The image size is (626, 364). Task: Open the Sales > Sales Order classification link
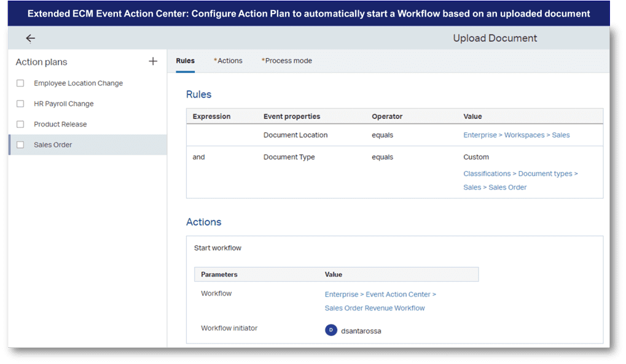pyautogui.click(x=495, y=187)
